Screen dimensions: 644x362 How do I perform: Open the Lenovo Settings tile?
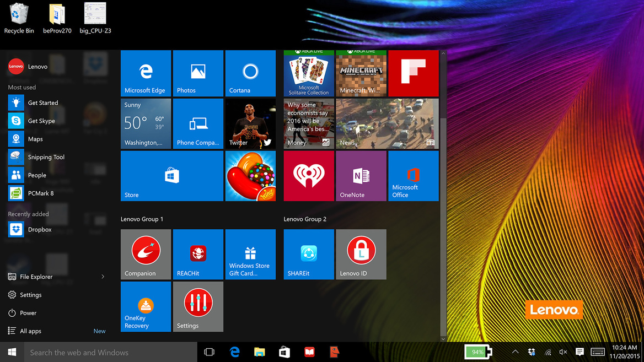point(198,306)
